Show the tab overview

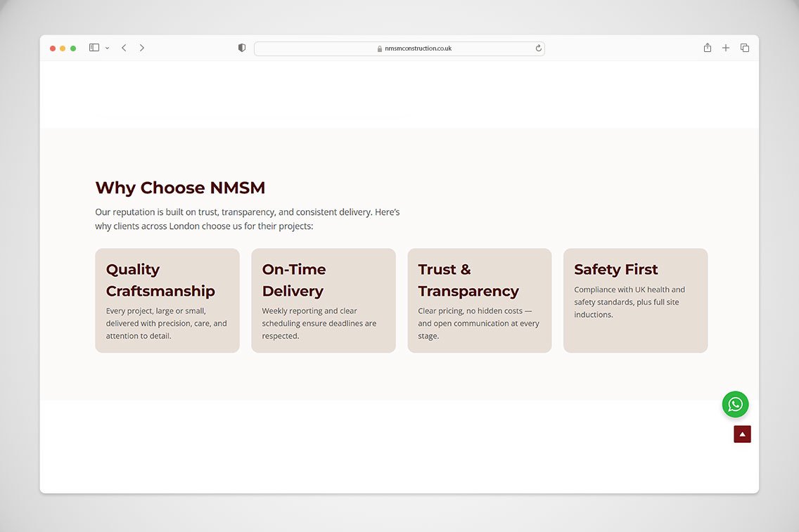tap(745, 48)
